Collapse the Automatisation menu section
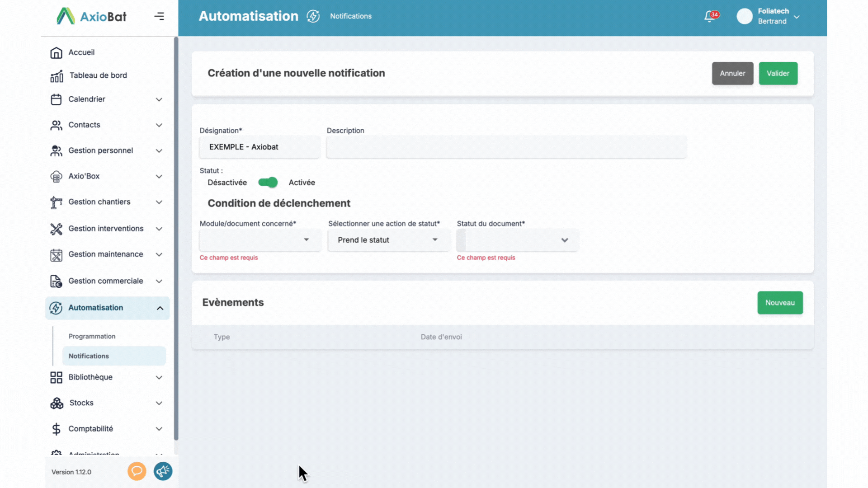This screenshot has height=488, width=868. [x=160, y=308]
